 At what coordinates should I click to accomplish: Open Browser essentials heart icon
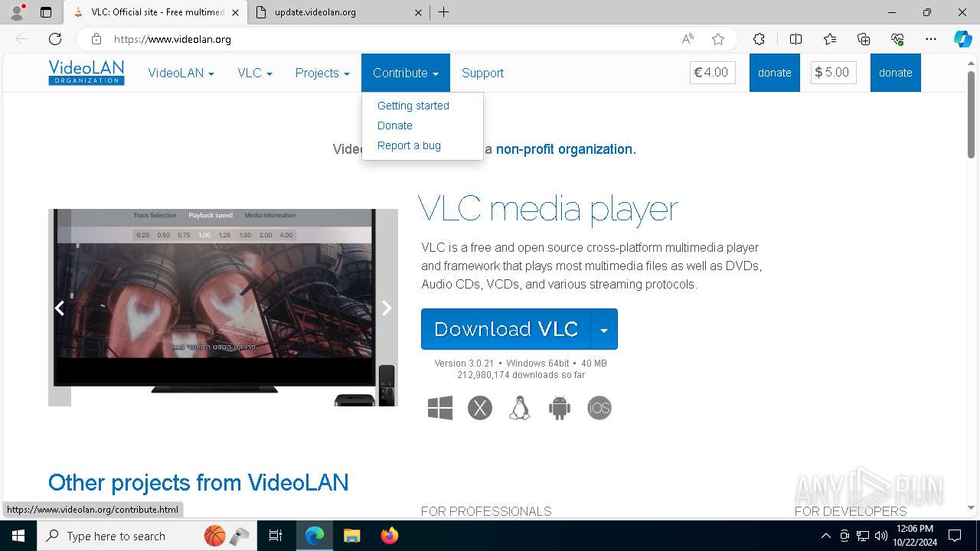click(897, 39)
